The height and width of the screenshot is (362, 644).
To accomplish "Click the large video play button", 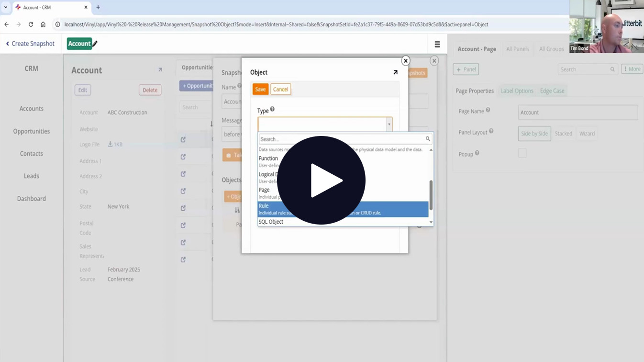I will point(321,180).
